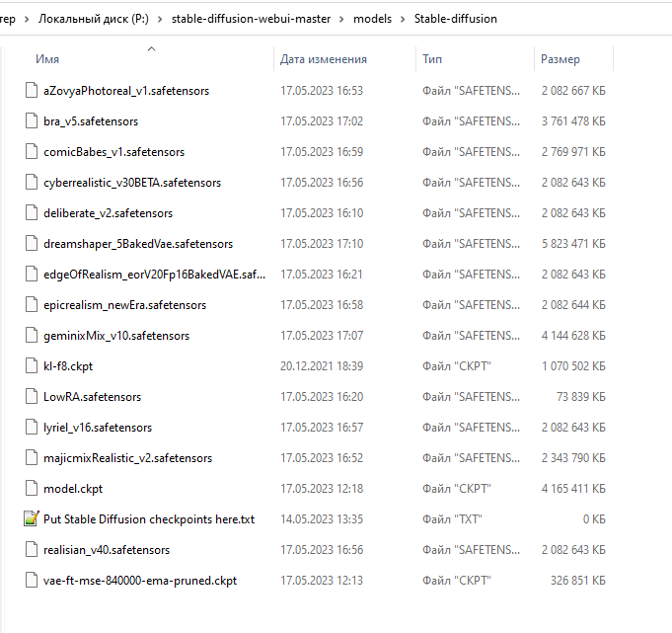Expand chevron after stable-diffusion-webui-master

coord(341,20)
